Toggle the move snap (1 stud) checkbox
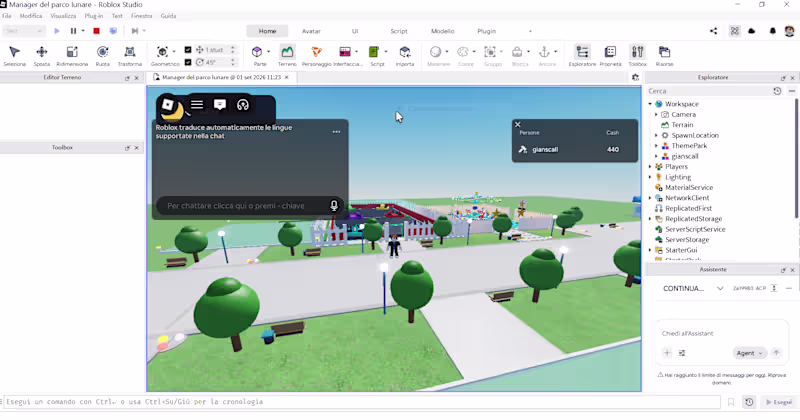The height and width of the screenshot is (420, 800). [x=188, y=50]
